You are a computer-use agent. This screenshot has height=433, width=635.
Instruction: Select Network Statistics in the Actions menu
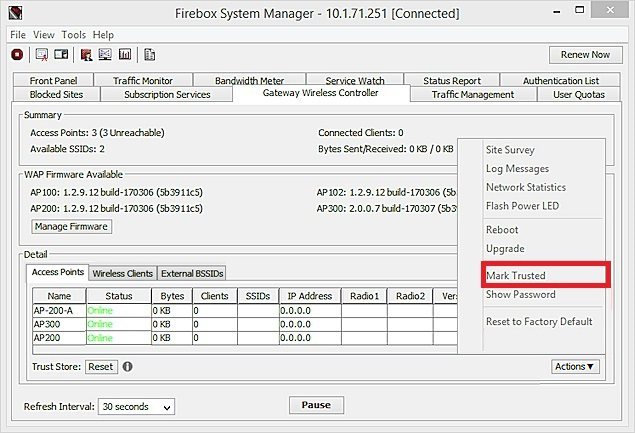(526, 187)
